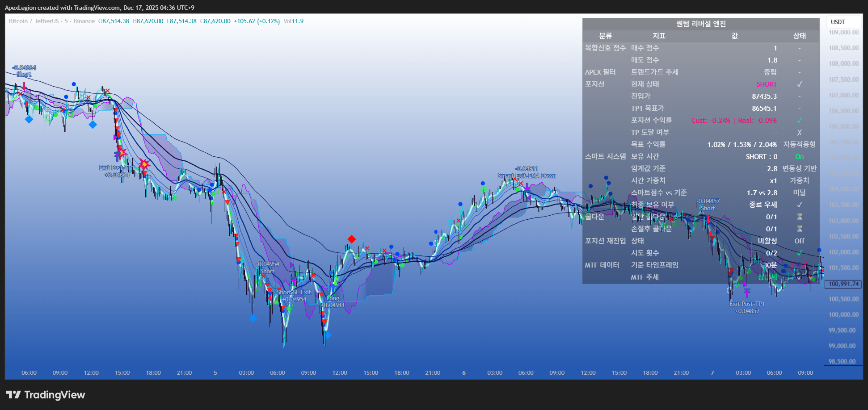This screenshot has height=410, width=868.
Task: Click the ApexLegion created with TradingView.com text
Action: click(99, 8)
